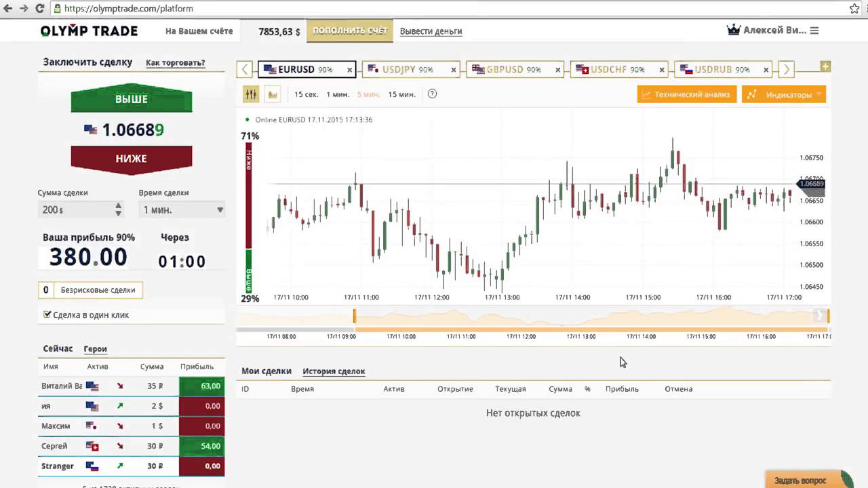Switch to the История сделок tab
Image resolution: width=868 pixels, height=488 pixels.
pos(334,371)
